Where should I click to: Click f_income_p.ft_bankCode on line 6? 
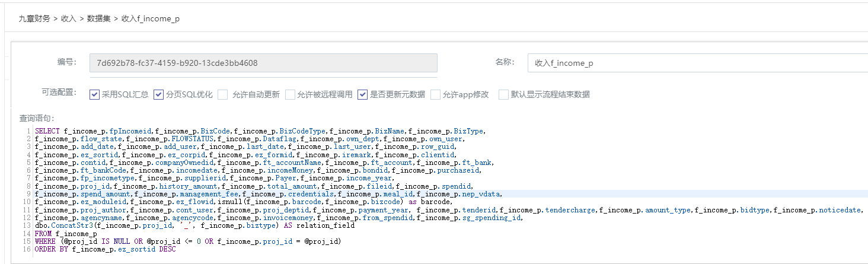(x=81, y=170)
